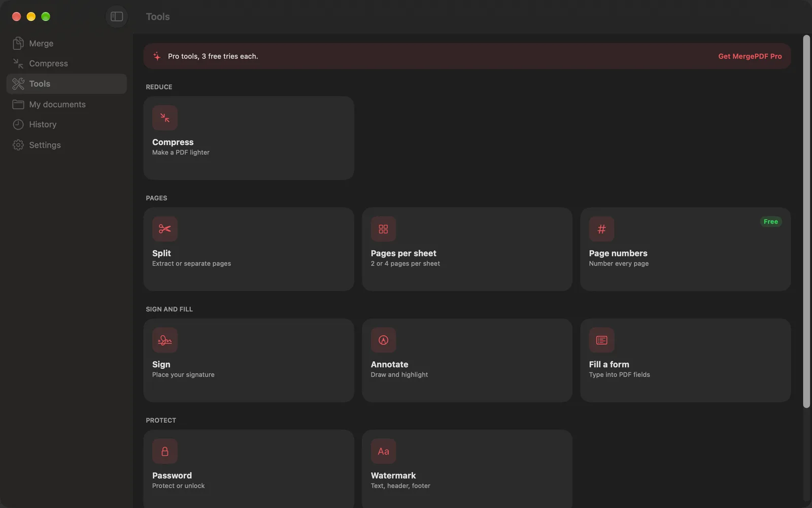Click the 'Protect or unlock' description
Screen dimensions: 812x508
tap(178, 486)
